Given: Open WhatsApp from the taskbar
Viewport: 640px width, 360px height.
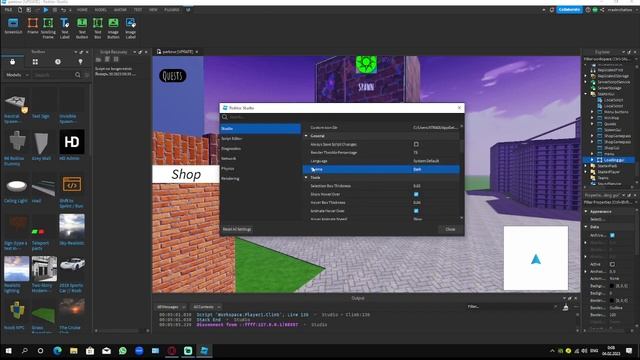Looking at the screenshot, I should 123,351.
